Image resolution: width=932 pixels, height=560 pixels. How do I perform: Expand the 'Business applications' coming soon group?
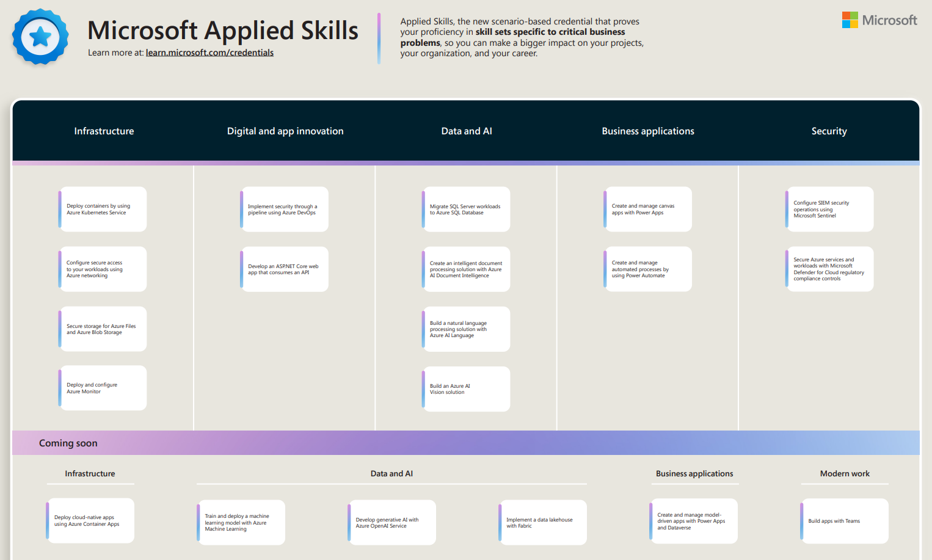click(694, 473)
